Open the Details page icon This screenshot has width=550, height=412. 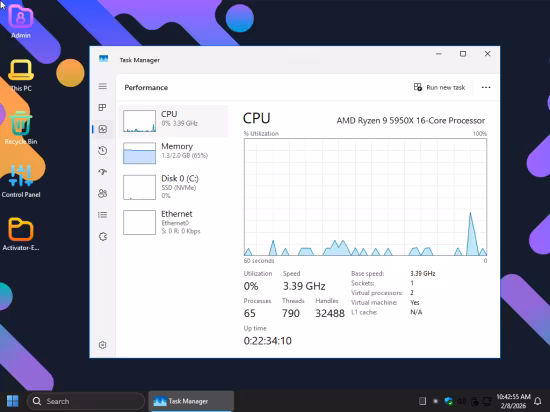(x=102, y=215)
